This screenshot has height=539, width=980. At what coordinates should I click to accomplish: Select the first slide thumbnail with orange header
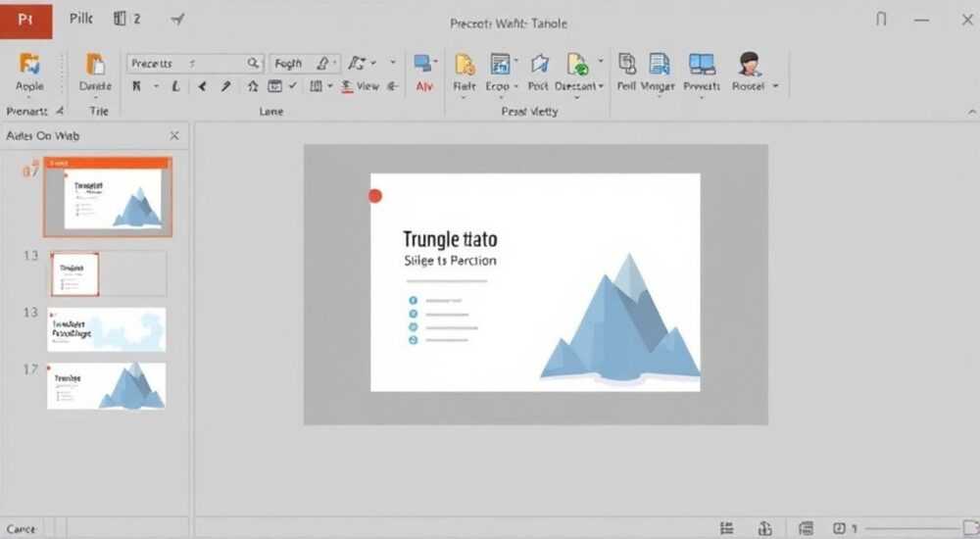coord(108,197)
